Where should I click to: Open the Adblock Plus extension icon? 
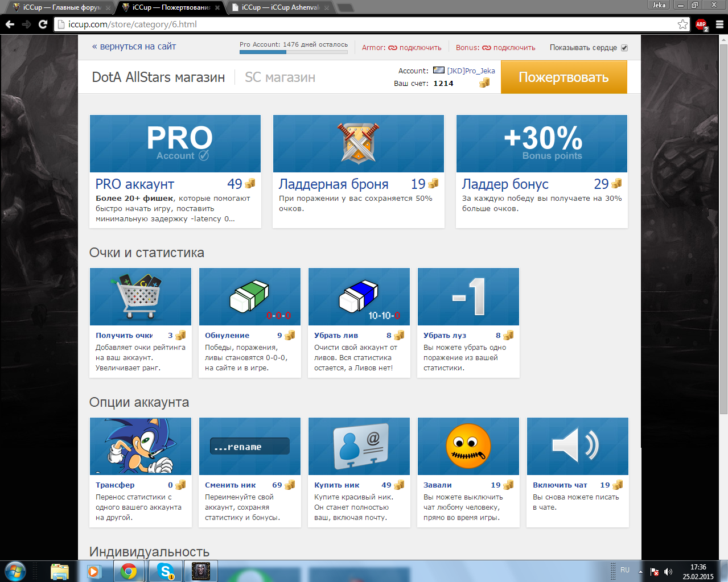click(701, 24)
